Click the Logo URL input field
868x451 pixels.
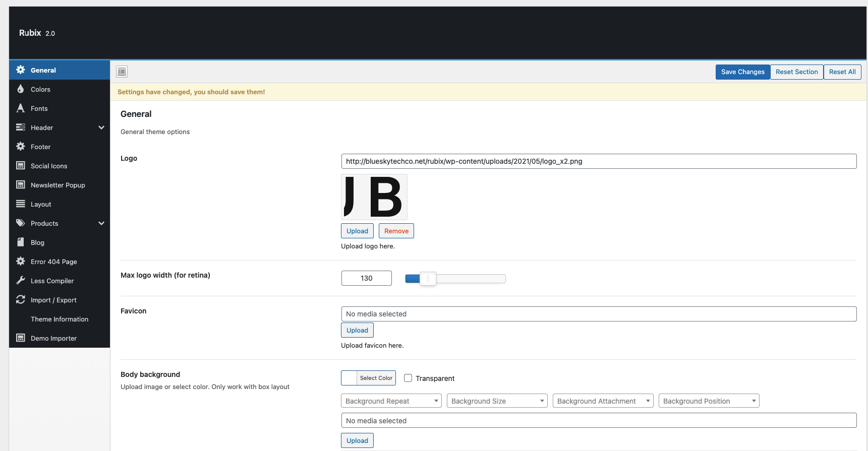coord(599,161)
